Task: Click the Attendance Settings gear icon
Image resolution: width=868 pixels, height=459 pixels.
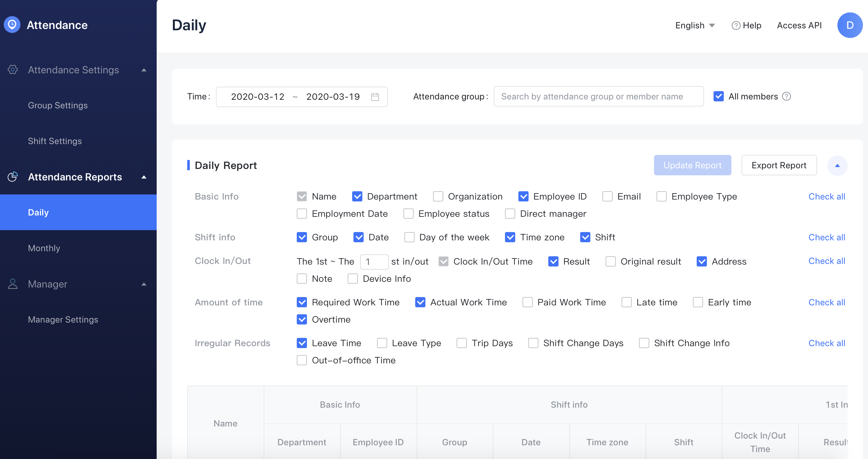Action: click(x=13, y=70)
